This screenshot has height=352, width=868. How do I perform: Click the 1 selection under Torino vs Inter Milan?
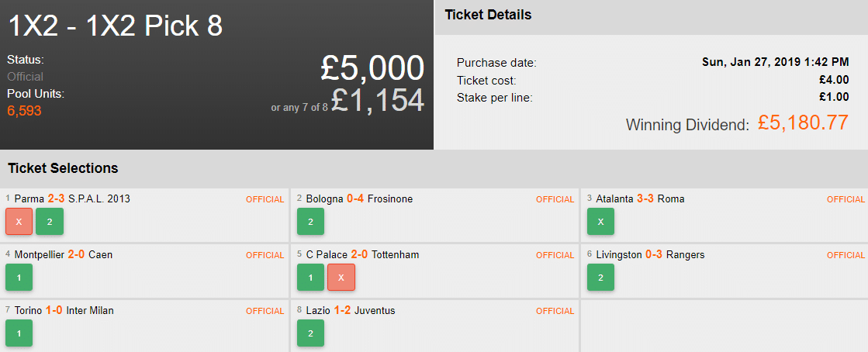click(19, 333)
